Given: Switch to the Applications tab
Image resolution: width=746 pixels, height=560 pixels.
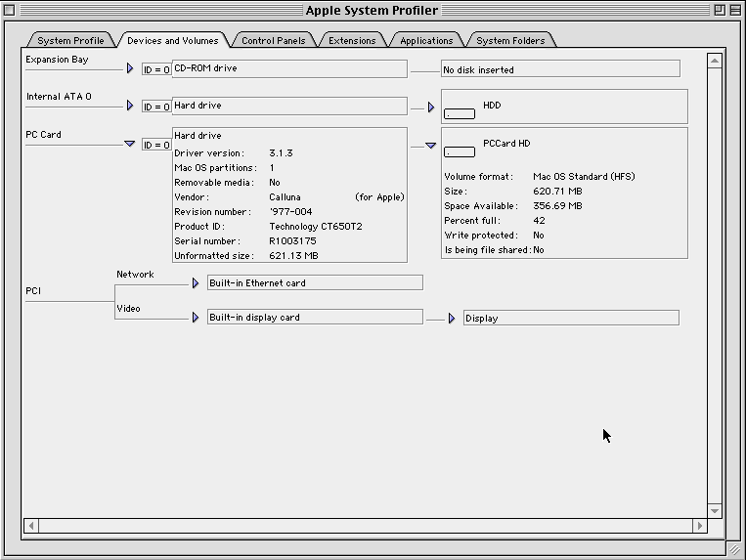Looking at the screenshot, I should [x=426, y=40].
